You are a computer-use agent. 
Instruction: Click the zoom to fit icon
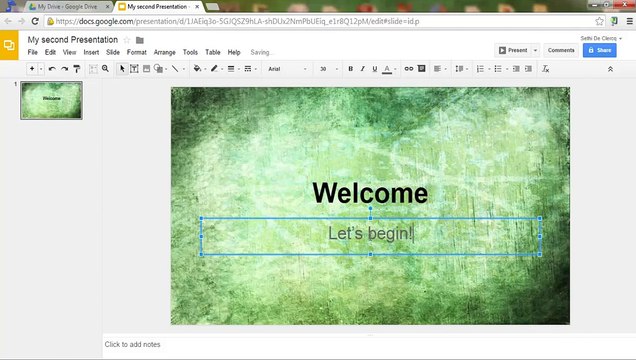93,69
